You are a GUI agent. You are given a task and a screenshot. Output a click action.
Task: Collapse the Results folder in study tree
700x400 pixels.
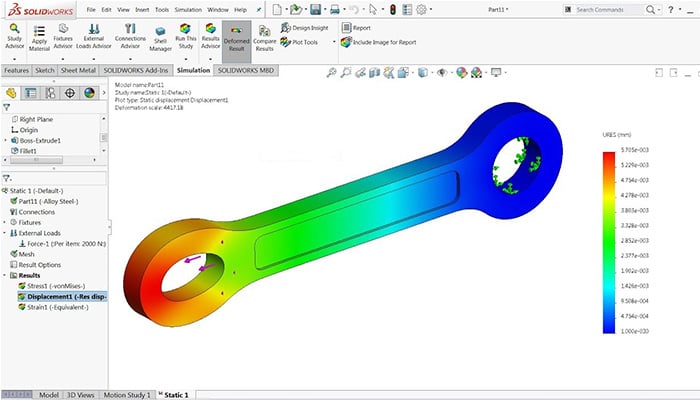pos(5,275)
